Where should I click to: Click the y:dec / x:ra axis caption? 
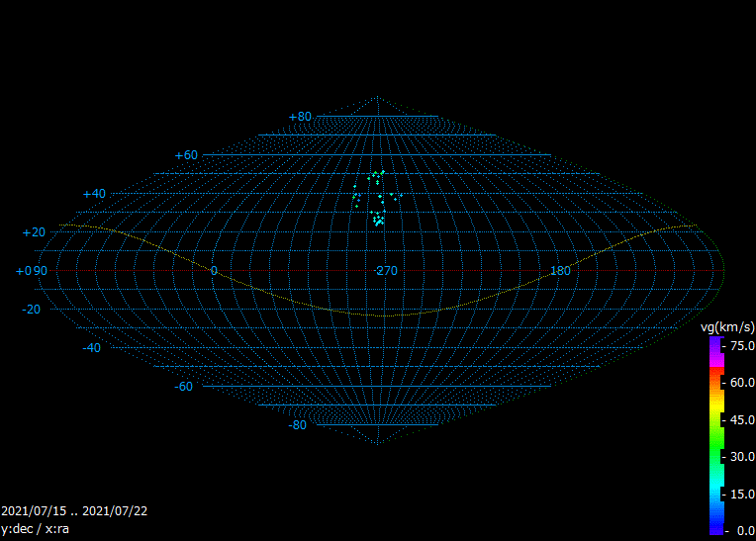[x=36, y=529]
